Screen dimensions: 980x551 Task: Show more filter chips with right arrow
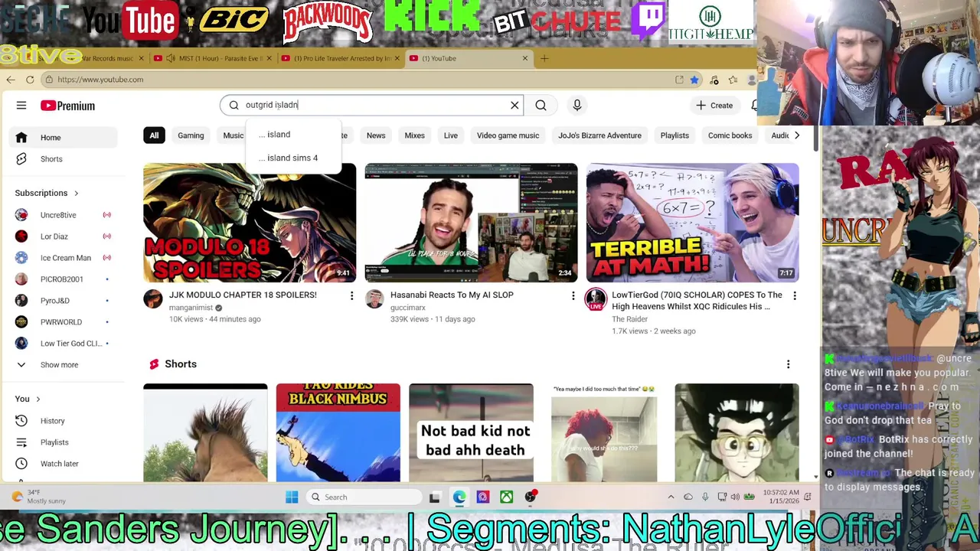coord(796,135)
